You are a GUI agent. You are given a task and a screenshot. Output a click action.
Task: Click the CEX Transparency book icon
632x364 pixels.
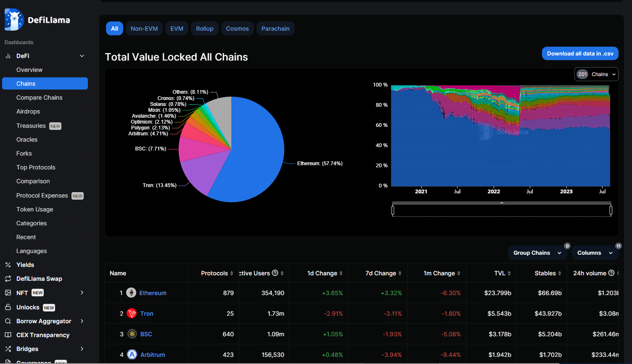(x=8, y=335)
